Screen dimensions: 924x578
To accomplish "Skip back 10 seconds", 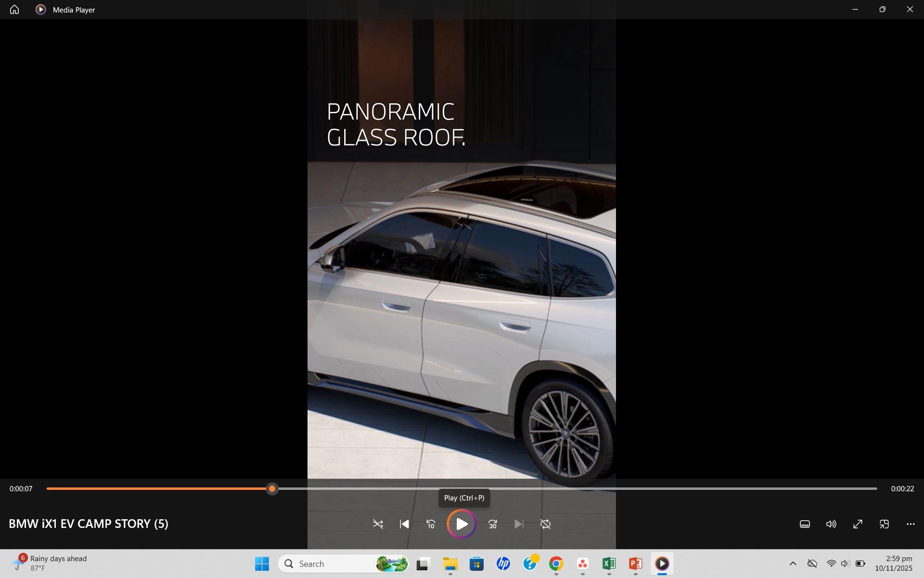I will 431,524.
